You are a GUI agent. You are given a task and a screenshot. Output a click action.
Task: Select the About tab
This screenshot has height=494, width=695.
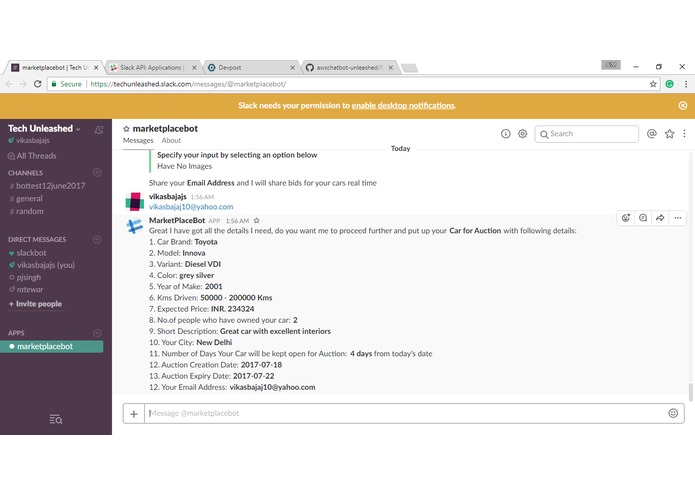point(171,140)
